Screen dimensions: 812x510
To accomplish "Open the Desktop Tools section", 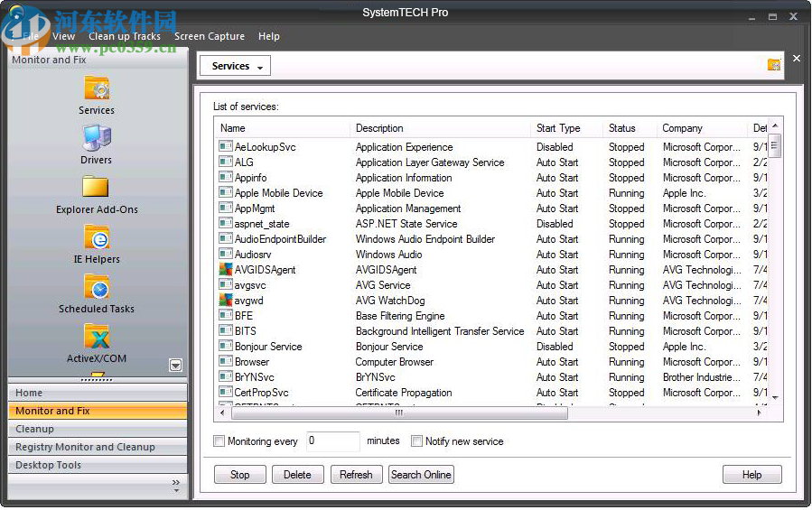I will pos(98,465).
